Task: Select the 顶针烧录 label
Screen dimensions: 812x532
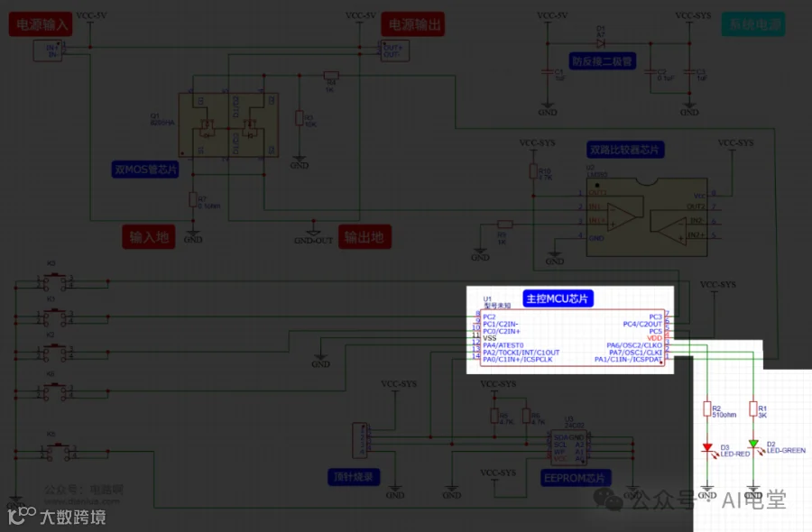Action: tap(354, 477)
